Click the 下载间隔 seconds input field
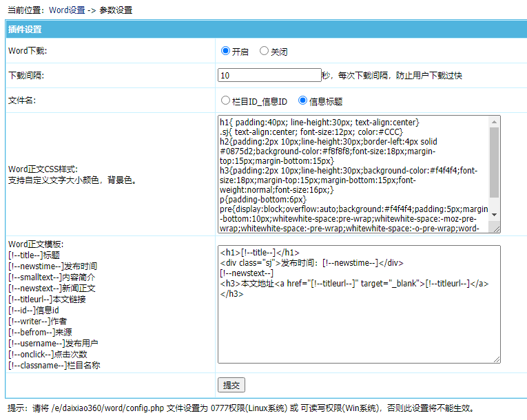 (269, 76)
